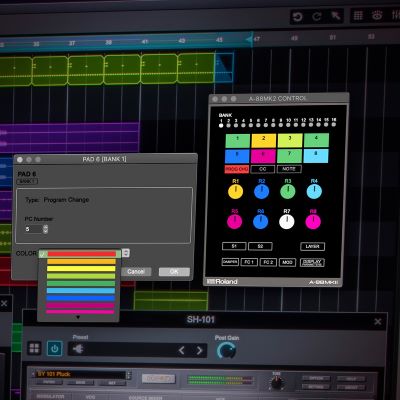Viewport: 400px width, 400px height.
Task: Open the COLOR dropdown arrow in PAD 6 dialog
Action: coord(126,253)
